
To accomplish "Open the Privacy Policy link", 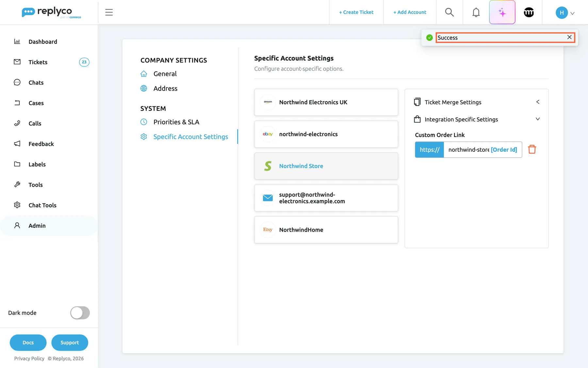I will pyautogui.click(x=29, y=359).
